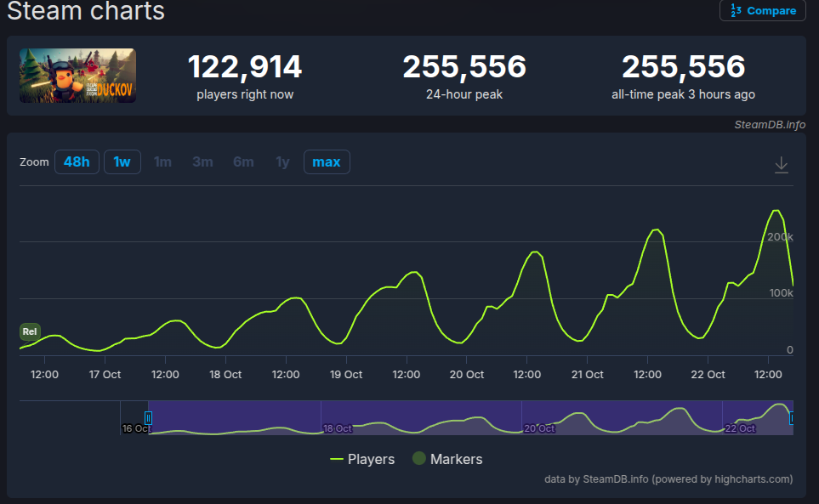Click the disabled 1m zoom option
Viewport: 819px width, 504px height.
pos(162,161)
